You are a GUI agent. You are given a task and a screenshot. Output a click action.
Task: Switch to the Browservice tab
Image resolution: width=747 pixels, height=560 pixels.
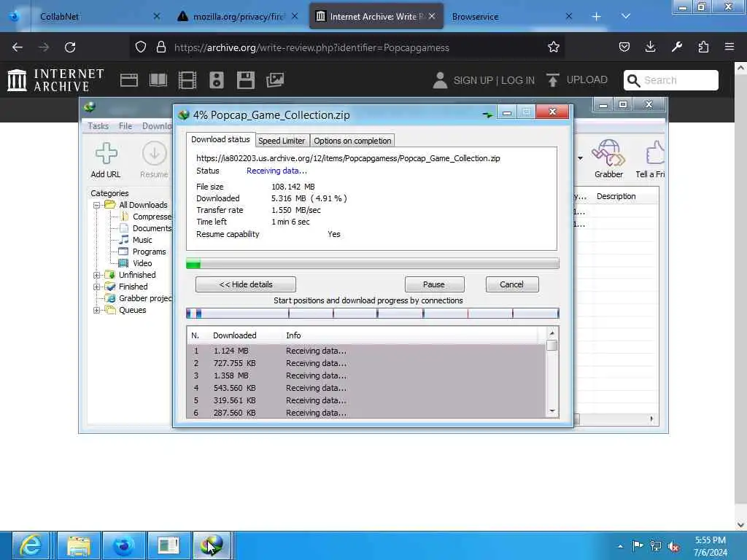(510, 17)
